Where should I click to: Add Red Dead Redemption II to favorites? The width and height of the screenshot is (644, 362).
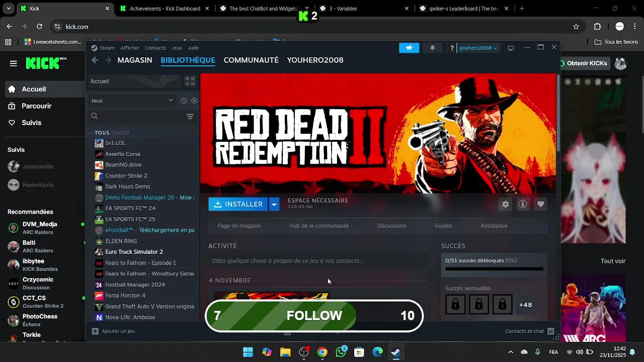540,204
